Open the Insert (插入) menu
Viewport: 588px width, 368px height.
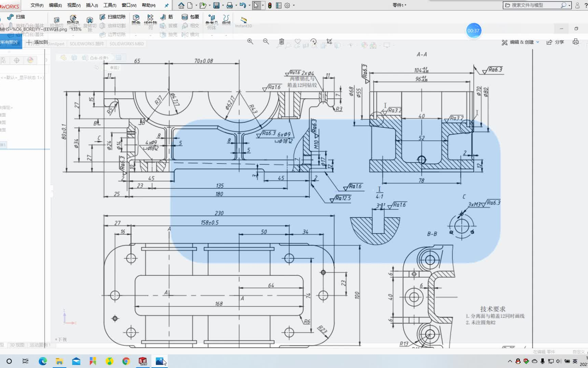pyautogui.click(x=92, y=5)
